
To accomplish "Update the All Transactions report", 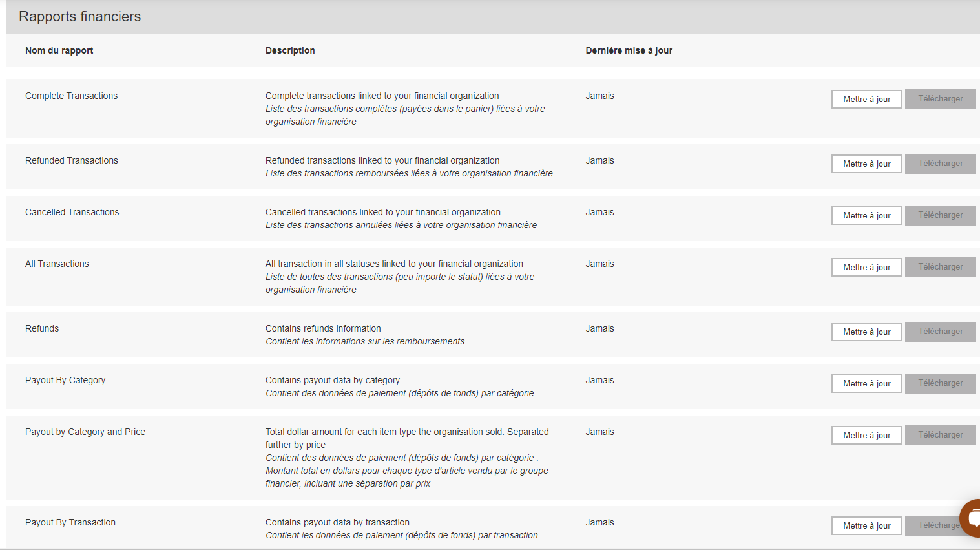I will 866,267.
